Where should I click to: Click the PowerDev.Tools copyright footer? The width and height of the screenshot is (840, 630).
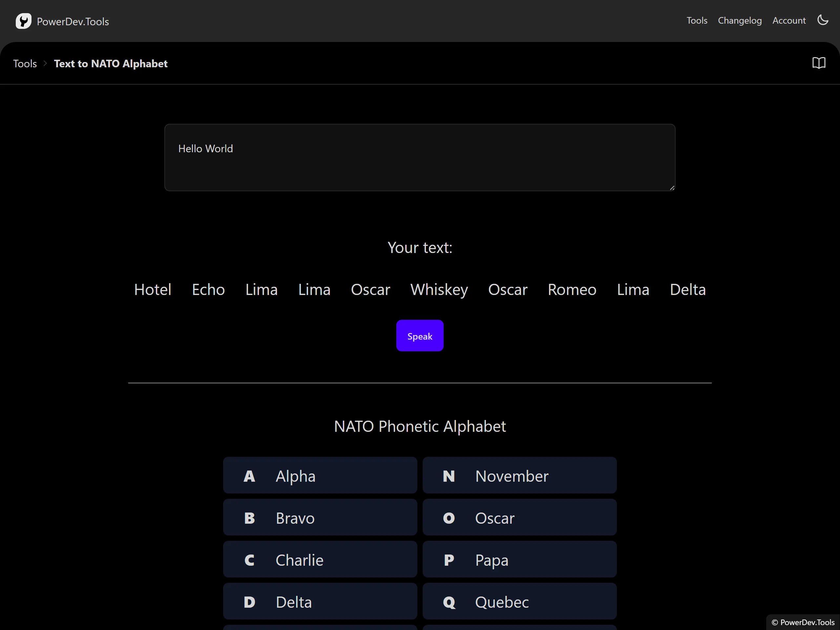tap(803, 622)
